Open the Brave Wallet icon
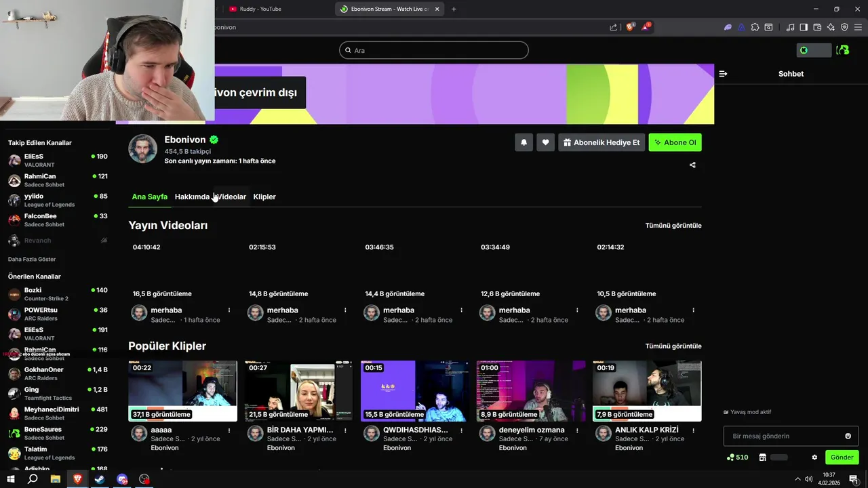 click(x=817, y=27)
